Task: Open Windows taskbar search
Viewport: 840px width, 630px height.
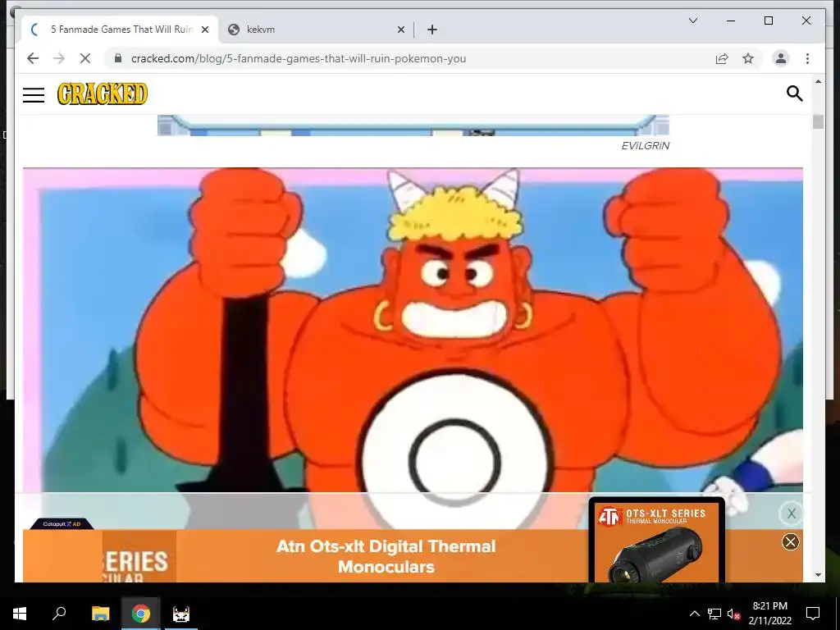Action: point(59,614)
